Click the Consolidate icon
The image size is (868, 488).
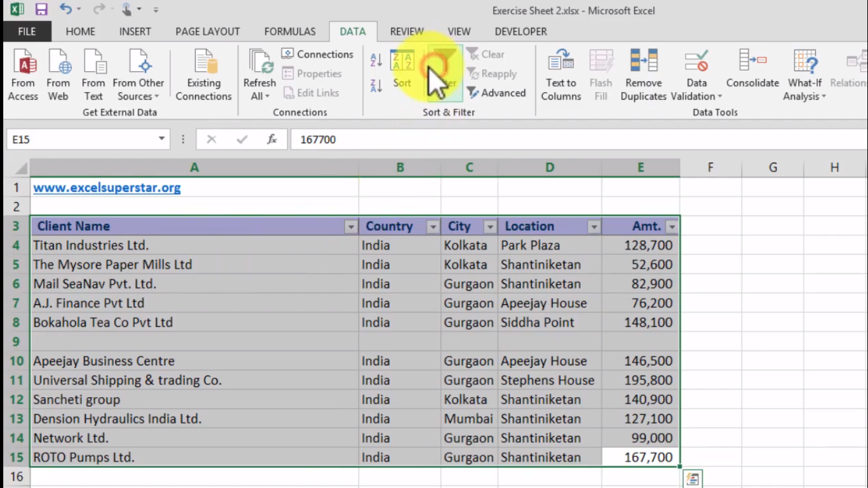(x=752, y=69)
